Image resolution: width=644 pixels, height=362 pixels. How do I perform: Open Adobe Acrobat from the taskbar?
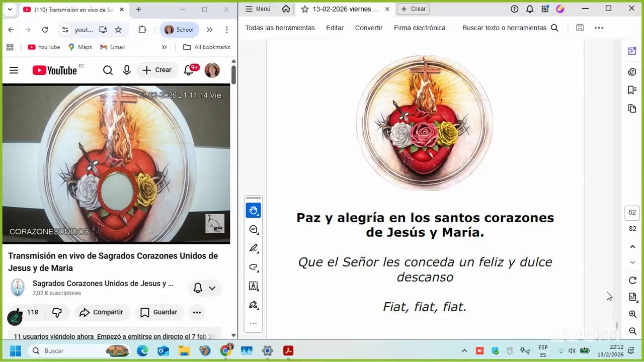288,350
